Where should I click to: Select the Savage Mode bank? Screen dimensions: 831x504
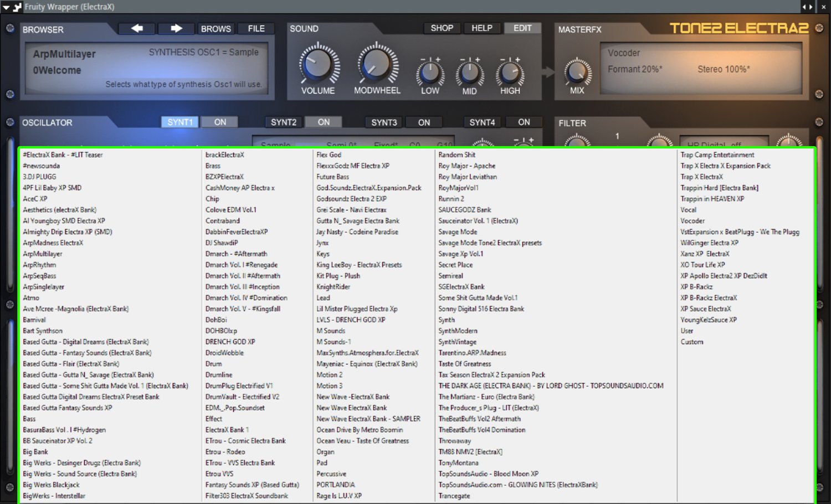tap(458, 232)
